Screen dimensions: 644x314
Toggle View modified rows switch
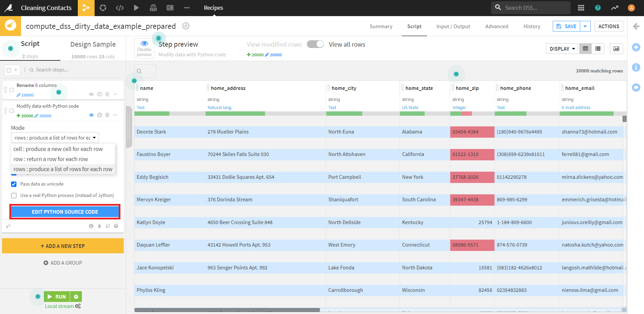click(x=315, y=44)
